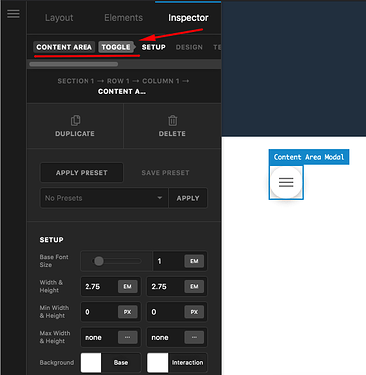Change the Height EM unit selector
366x375 pixels.
pyautogui.click(x=194, y=286)
